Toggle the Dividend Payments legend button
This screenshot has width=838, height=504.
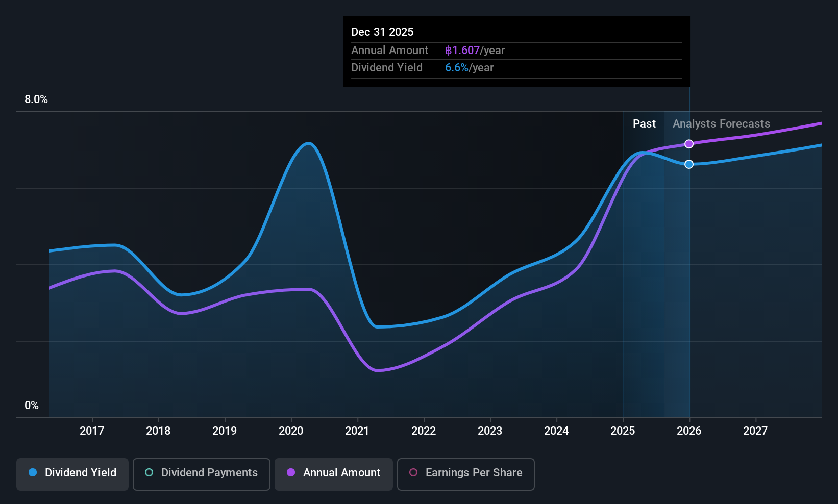click(x=202, y=474)
